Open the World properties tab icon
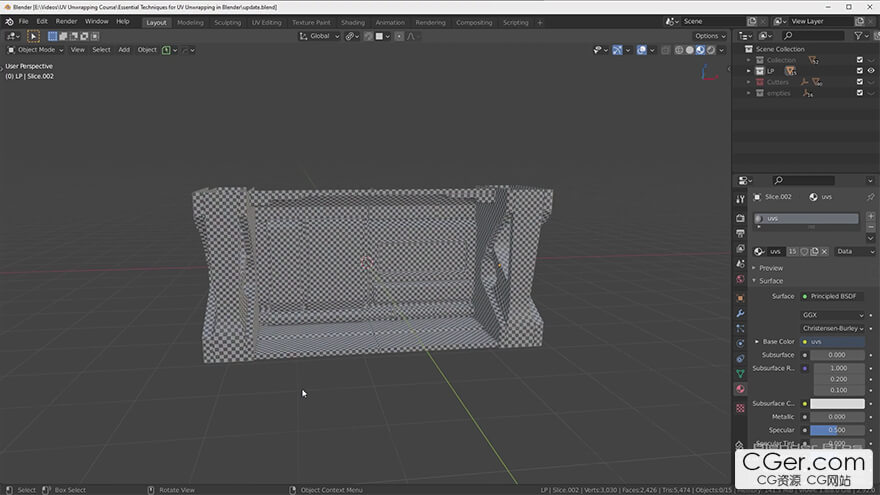The image size is (880, 495). [x=740, y=279]
